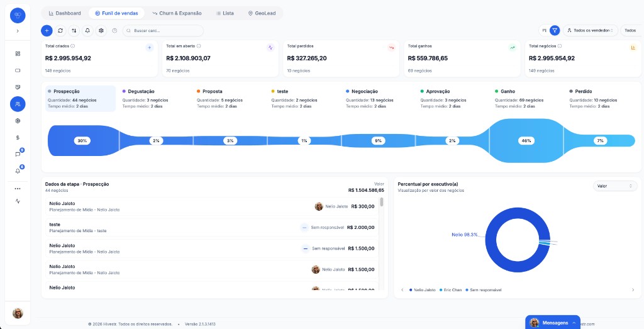
Task: Expand the Mensagens chat panel
Action: [553, 323]
